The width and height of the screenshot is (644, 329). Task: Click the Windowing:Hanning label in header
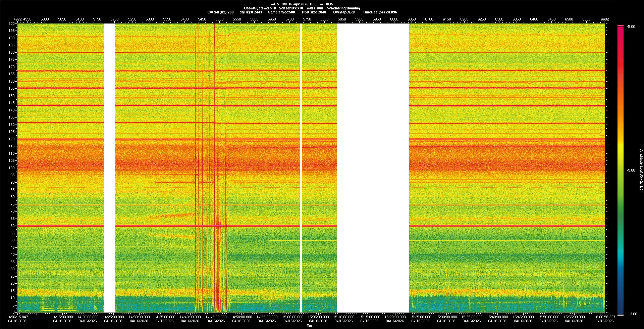[343, 8]
